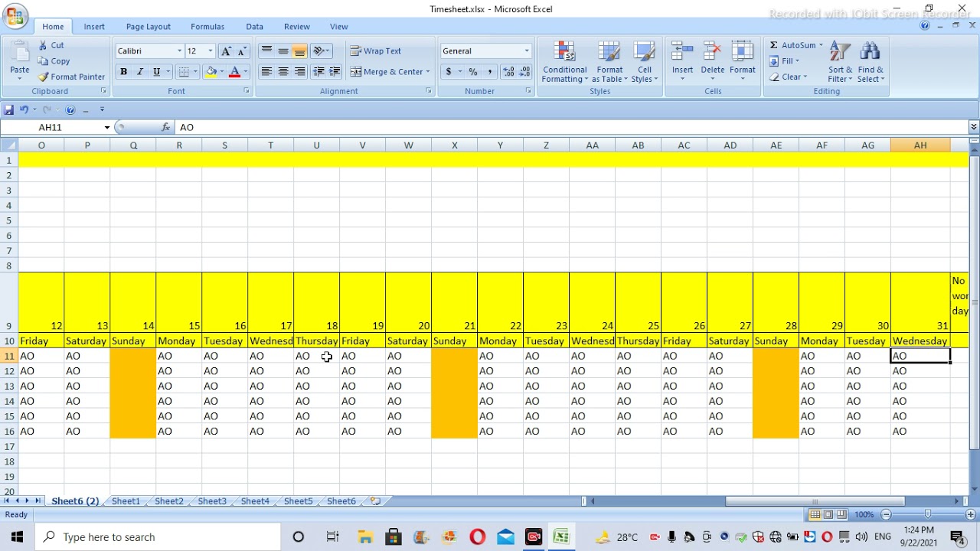Expand the AutoSum dropdown arrow

click(x=821, y=45)
